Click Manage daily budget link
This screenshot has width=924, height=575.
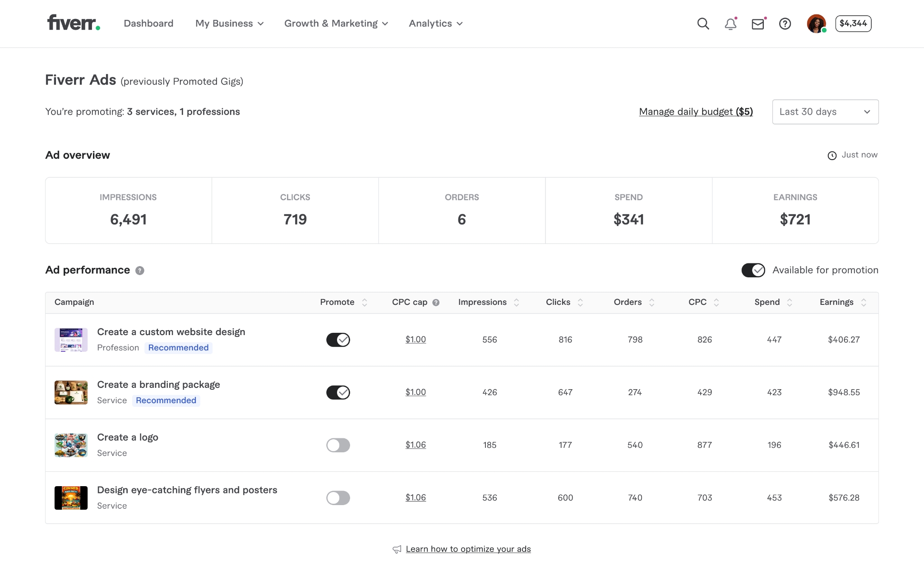696,112
